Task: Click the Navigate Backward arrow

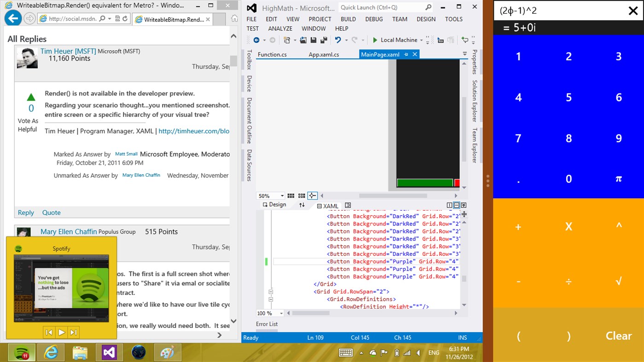Action: coord(257,40)
